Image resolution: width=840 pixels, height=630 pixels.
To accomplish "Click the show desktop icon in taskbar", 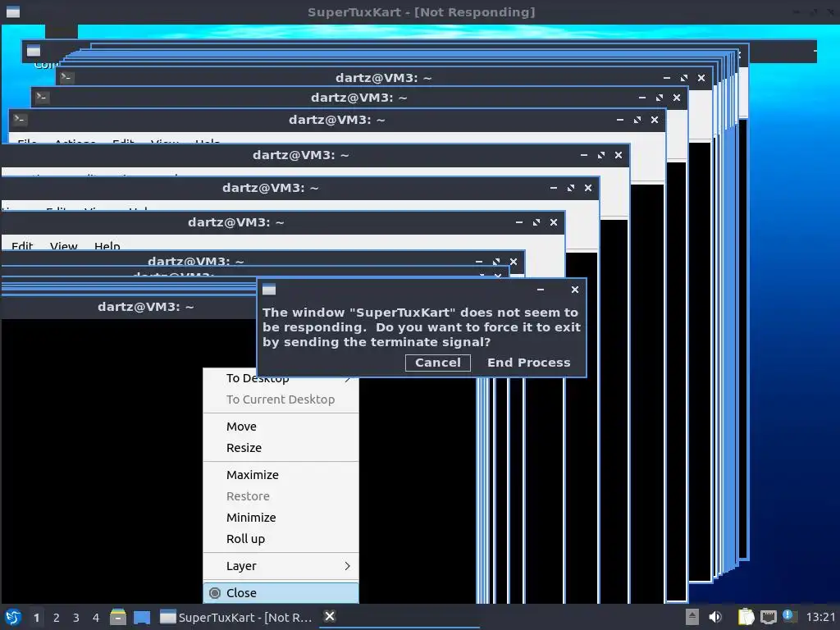I will 142,618.
